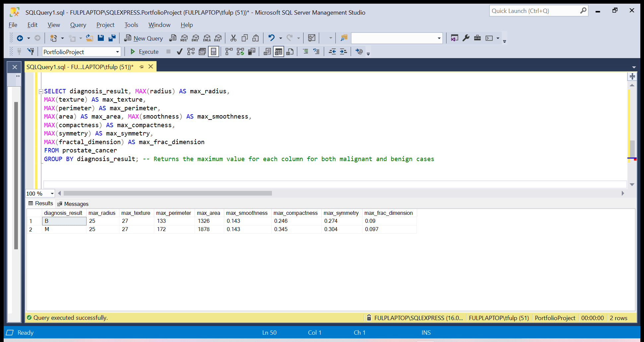Collapse the SELECT statement outline region

40,91
